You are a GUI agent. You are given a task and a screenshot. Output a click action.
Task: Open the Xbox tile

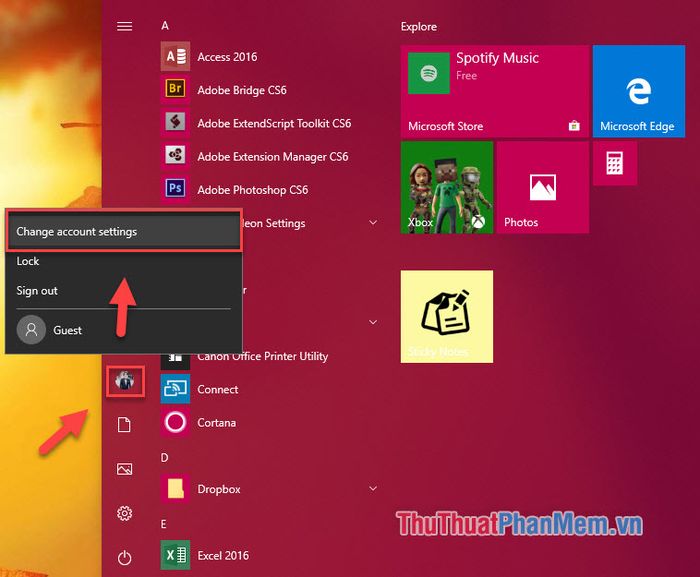447,187
